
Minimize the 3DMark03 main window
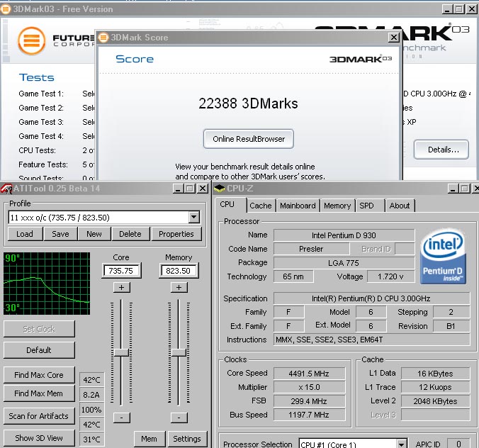point(447,9)
